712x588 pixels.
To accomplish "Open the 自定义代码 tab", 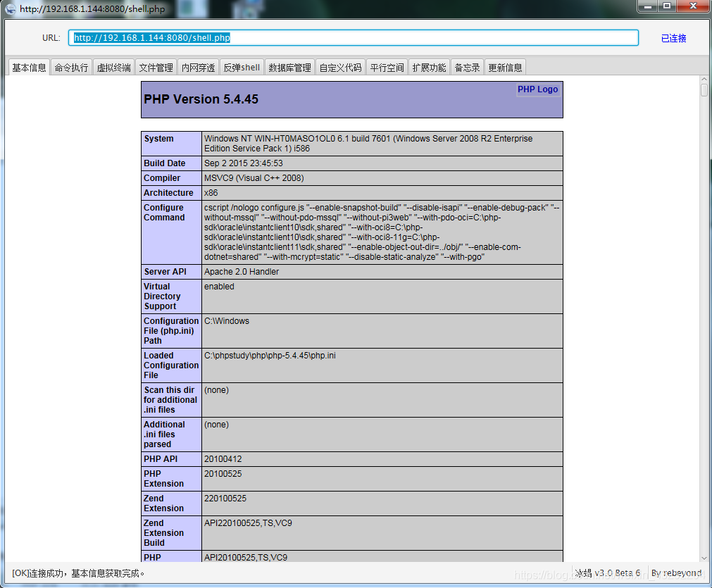I will pyautogui.click(x=341, y=68).
